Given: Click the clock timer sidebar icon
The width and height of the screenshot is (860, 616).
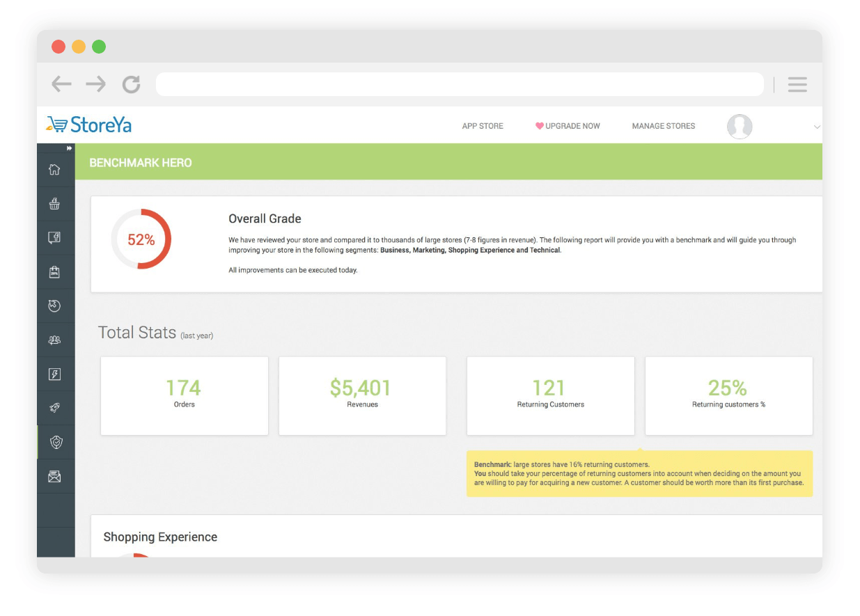Looking at the screenshot, I should (54, 306).
